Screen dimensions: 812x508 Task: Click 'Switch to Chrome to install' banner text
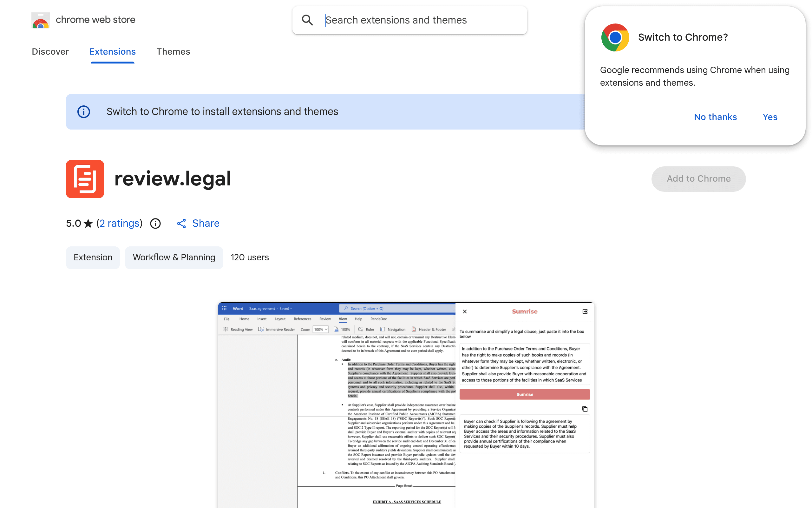click(x=222, y=111)
